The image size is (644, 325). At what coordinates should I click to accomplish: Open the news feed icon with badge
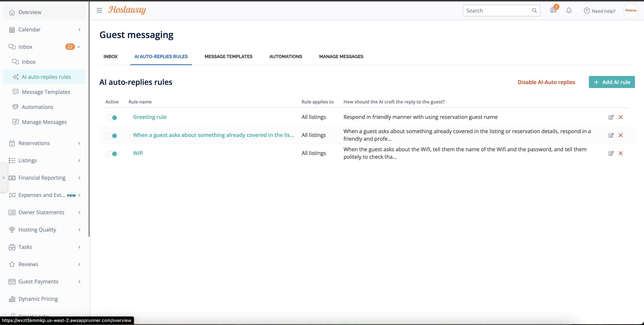pos(553,10)
